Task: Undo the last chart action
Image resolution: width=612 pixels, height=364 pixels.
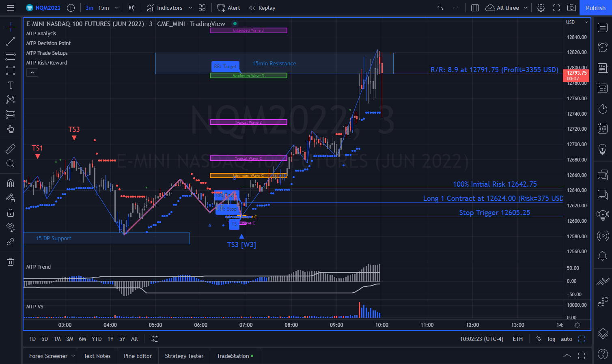Action: (x=440, y=8)
